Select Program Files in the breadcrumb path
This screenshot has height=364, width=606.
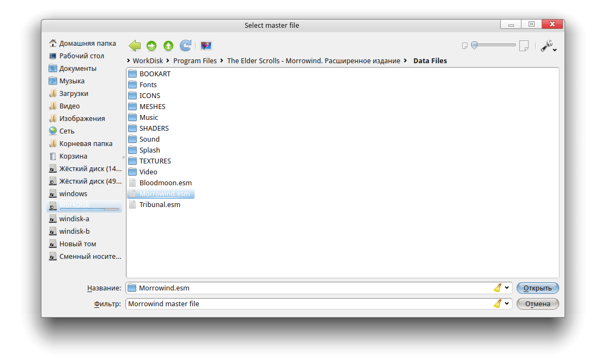pyautogui.click(x=195, y=60)
